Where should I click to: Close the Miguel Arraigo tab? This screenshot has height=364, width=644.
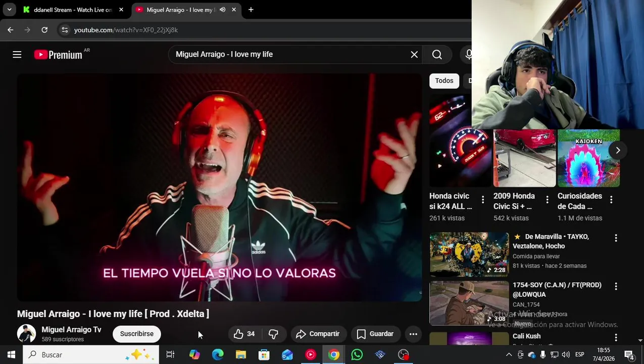[x=234, y=10]
